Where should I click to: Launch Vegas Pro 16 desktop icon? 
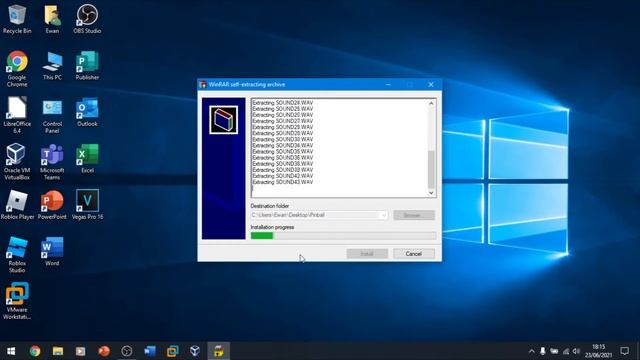(x=87, y=205)
